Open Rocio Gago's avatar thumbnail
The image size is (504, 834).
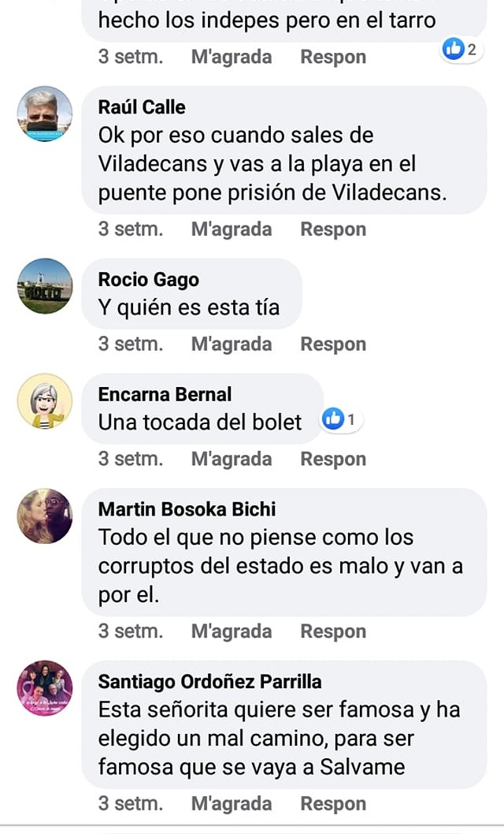pos(45,286)
